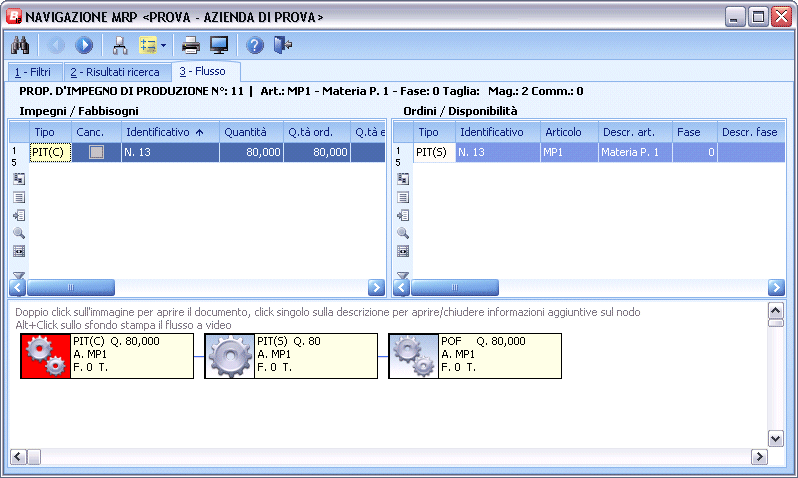This screenshot has height=478, width=798.
Task: Click the 80,000 Quantità cell
Action: [251, 152]
